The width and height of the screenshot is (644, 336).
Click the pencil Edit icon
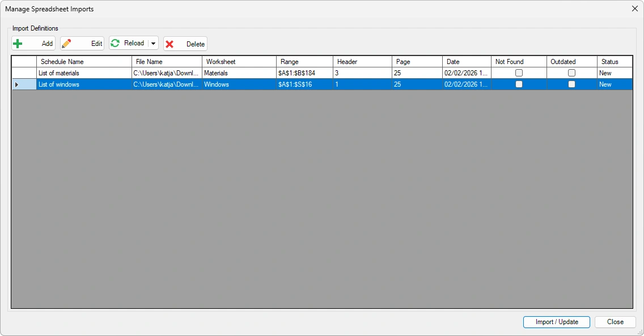point(66,43)
